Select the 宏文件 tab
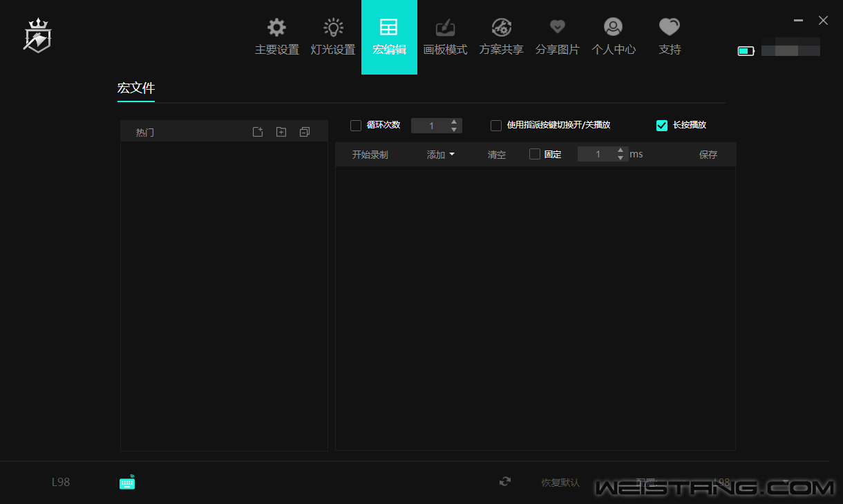 pyautogui.click(x=136, y=88)
